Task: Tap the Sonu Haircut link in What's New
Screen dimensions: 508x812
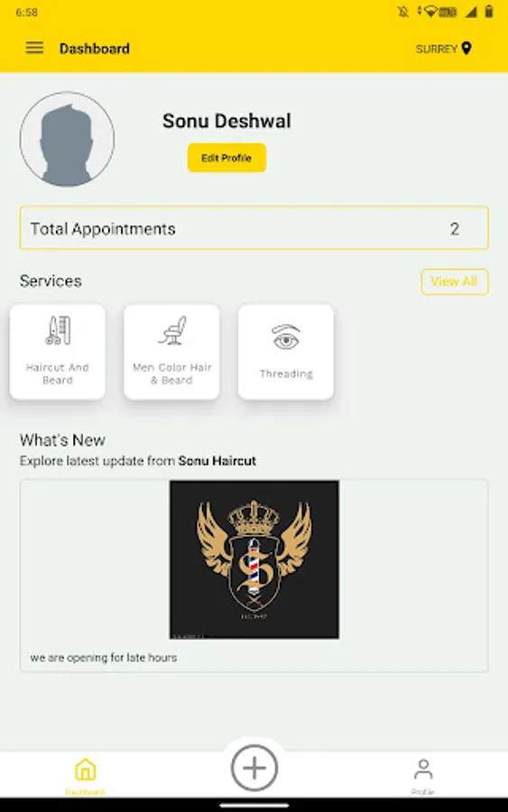Action: pyautogui.click(x=217, y=461)
